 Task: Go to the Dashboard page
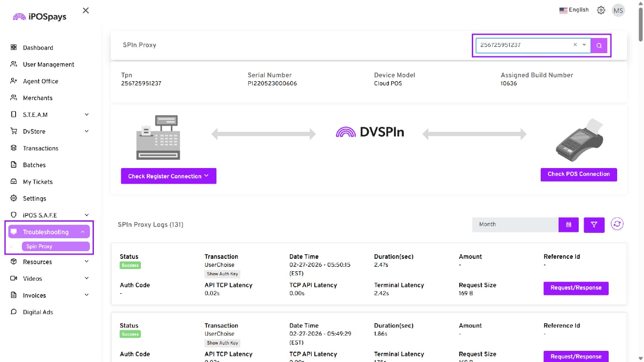pyautogui.click(x=38, y=48)
